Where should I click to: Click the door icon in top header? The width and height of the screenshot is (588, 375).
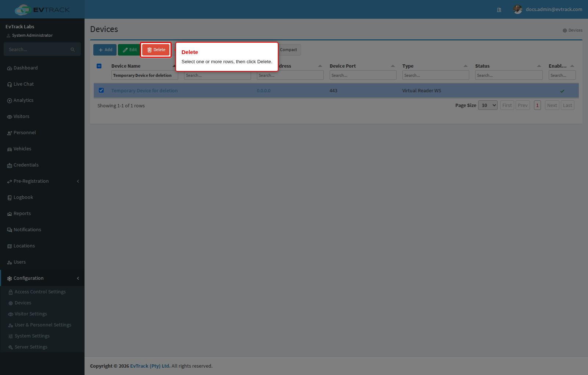tap(499, 10)
